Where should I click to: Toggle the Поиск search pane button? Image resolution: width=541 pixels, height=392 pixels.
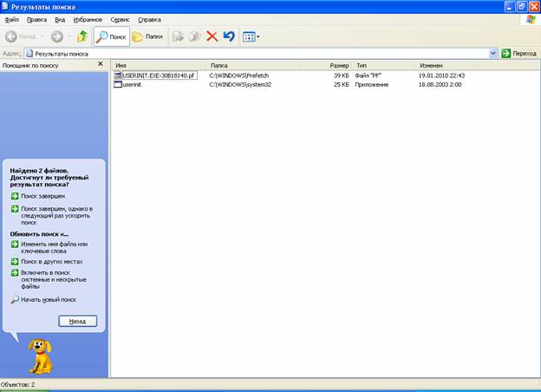click(x=110, y=36)
